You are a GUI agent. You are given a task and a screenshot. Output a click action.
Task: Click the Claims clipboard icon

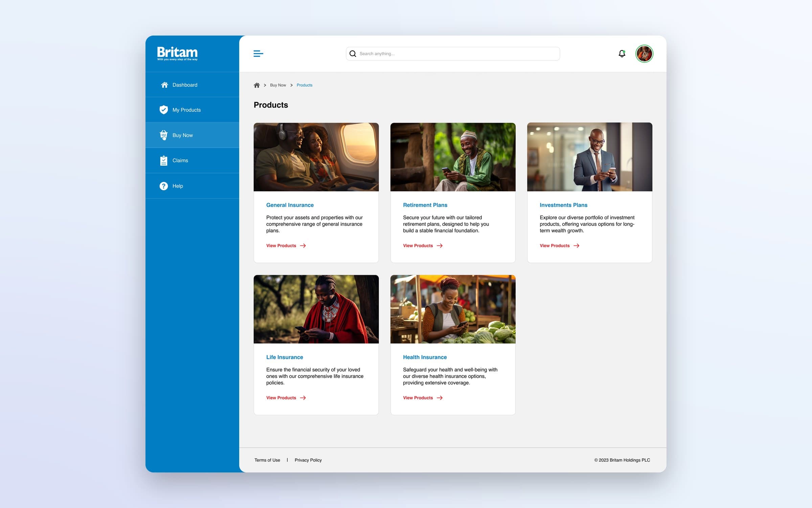coord(164,161)
